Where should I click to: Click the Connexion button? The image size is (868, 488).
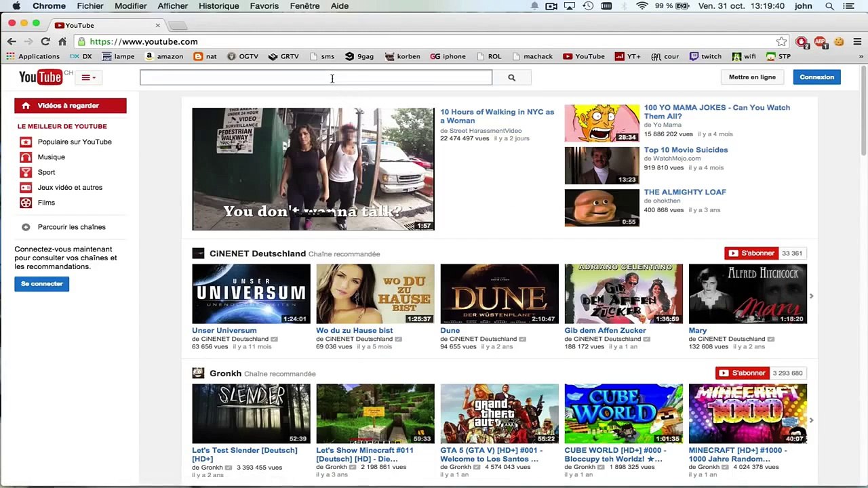816,77
